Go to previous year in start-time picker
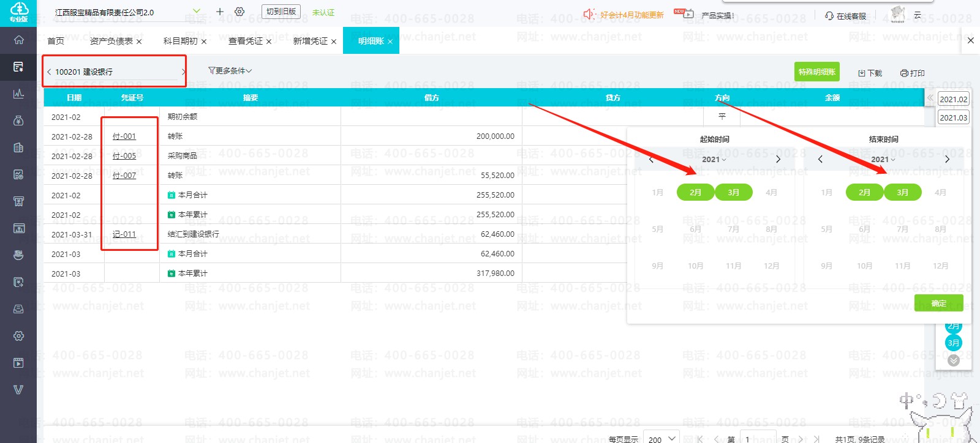 coord(651,159)
